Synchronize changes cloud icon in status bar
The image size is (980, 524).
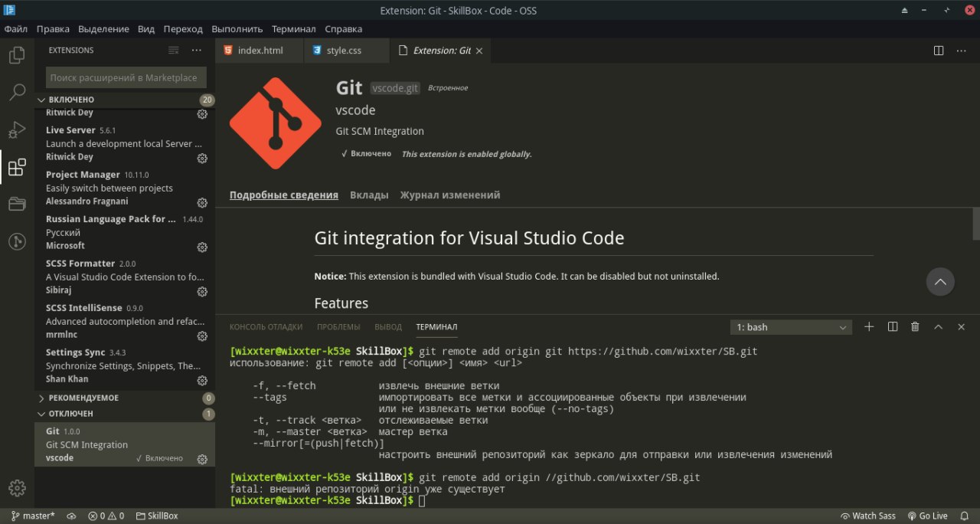coord(71,516)
